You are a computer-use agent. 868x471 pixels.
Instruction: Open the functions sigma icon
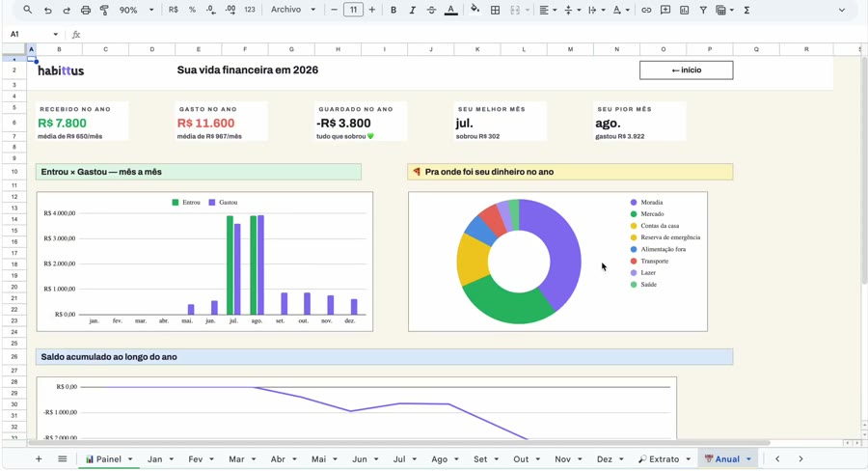coord(746,10)
